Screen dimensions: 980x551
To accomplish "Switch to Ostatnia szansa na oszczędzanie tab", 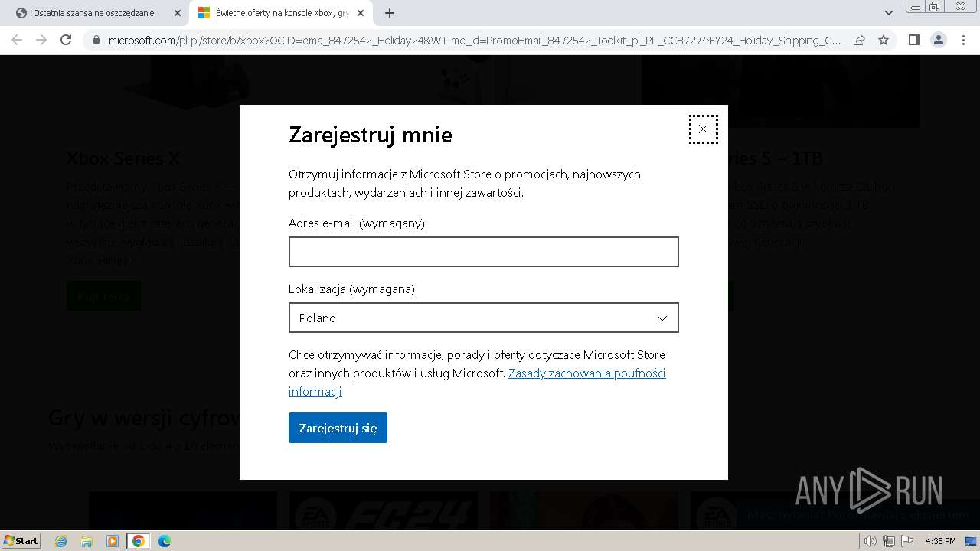I will point(93,13).
